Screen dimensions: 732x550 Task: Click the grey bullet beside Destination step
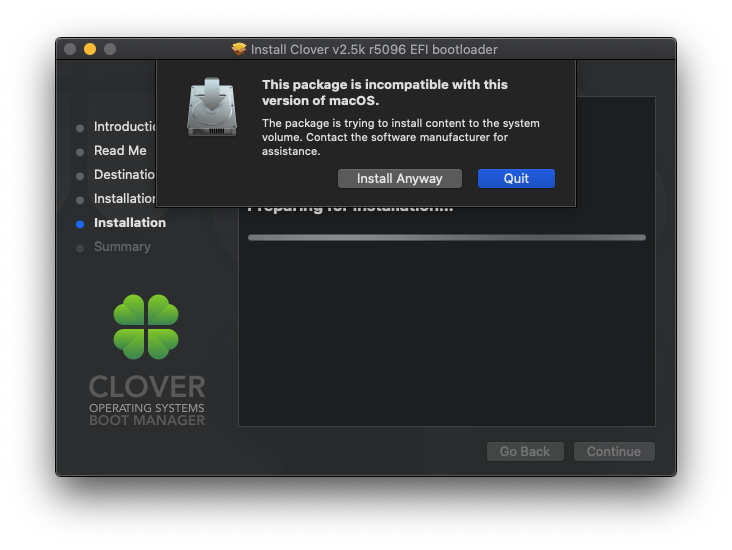point(80,176)
